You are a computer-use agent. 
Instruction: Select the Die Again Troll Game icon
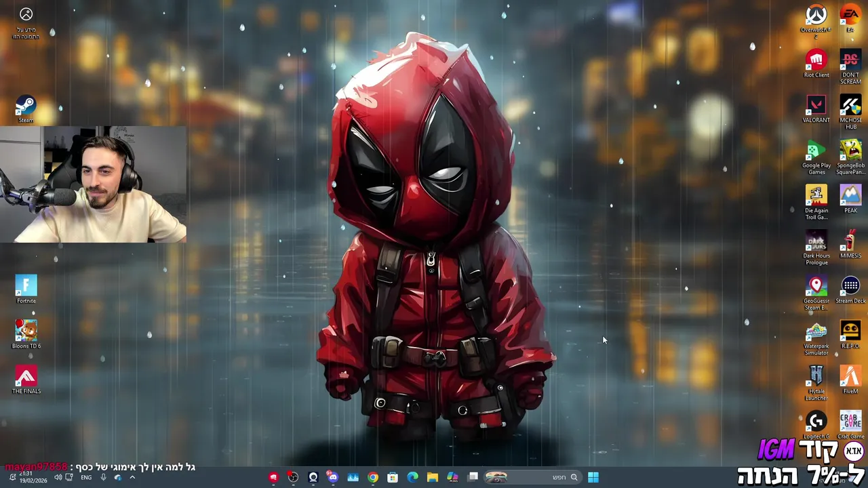816,203
